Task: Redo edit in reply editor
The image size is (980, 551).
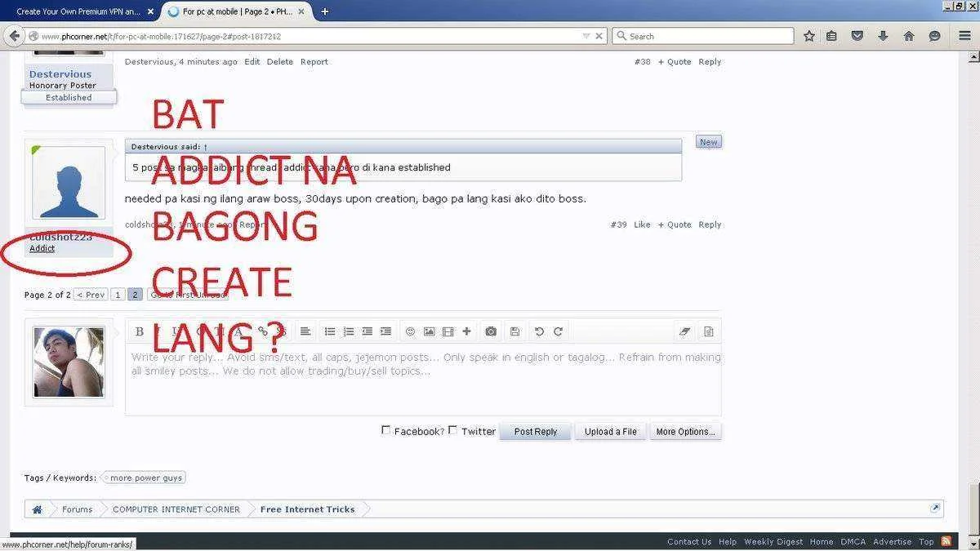Action: [559, 331]
